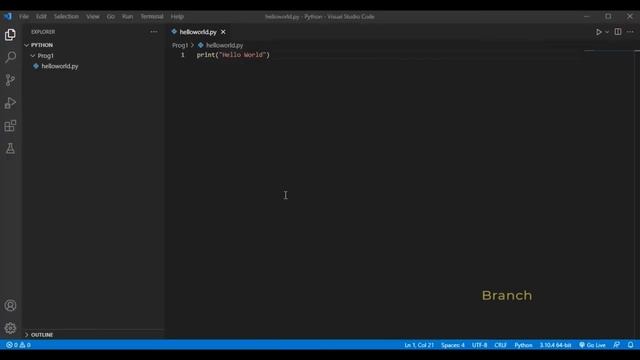Viewport: 640px width, 360px height.
Task: Click Ln 1, Col 21 cursor position
Action: click(419, 345)
